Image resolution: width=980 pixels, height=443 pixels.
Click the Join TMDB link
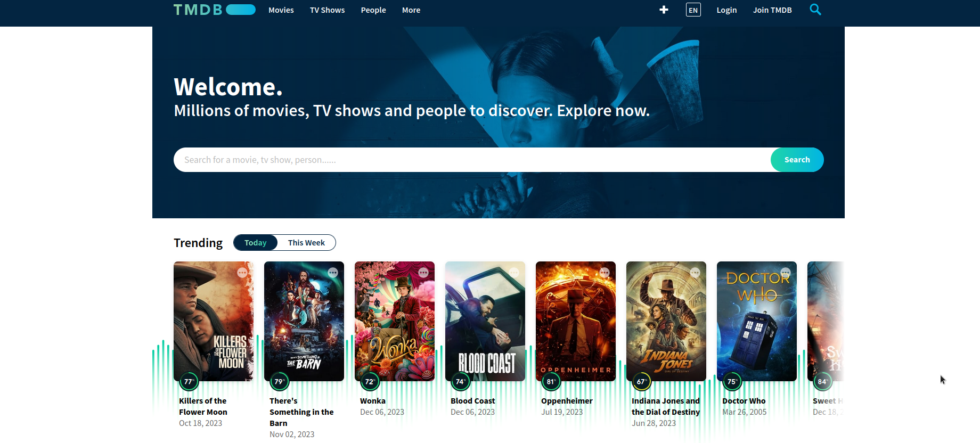coord(772,10)
